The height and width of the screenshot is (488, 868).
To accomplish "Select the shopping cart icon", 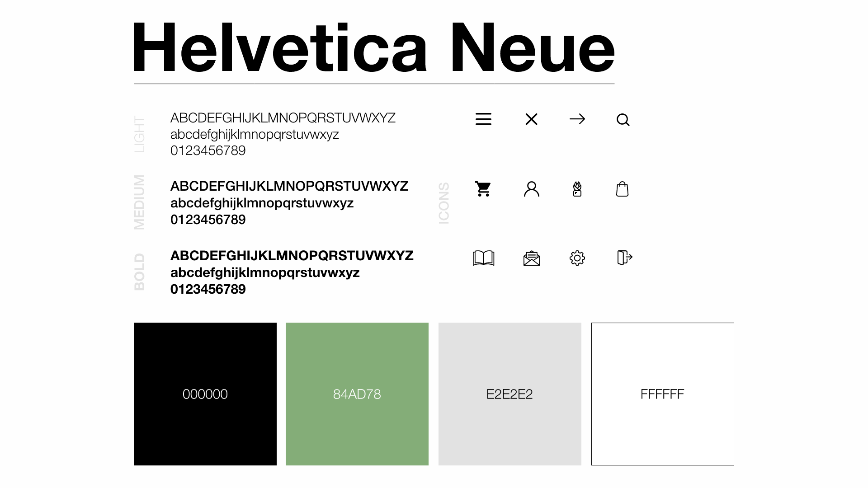I will click(x=483, y=189).
